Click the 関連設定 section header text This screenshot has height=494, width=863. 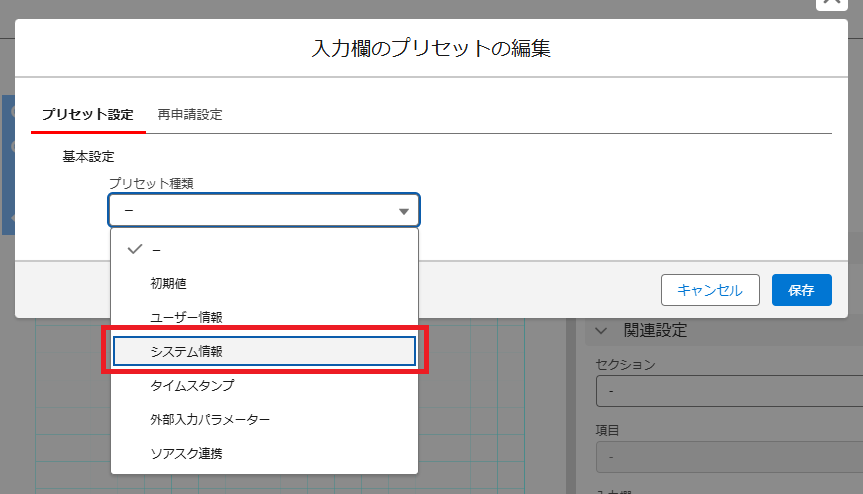(x=655, y=331)
